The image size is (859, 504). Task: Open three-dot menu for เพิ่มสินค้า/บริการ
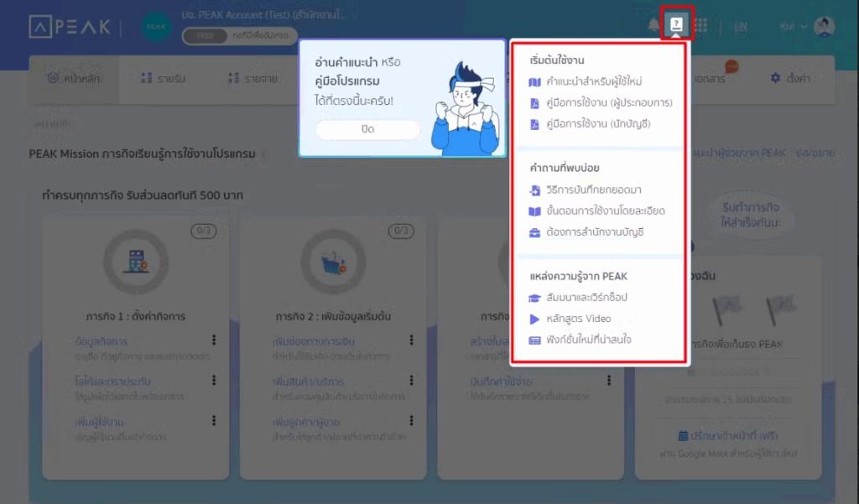click(411, 380)
